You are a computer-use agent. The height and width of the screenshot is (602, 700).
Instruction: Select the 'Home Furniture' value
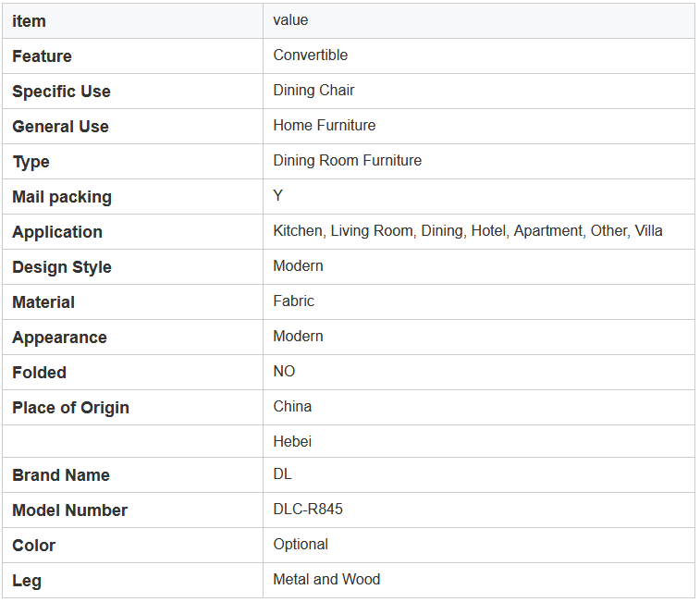click(x=324, y=125)
